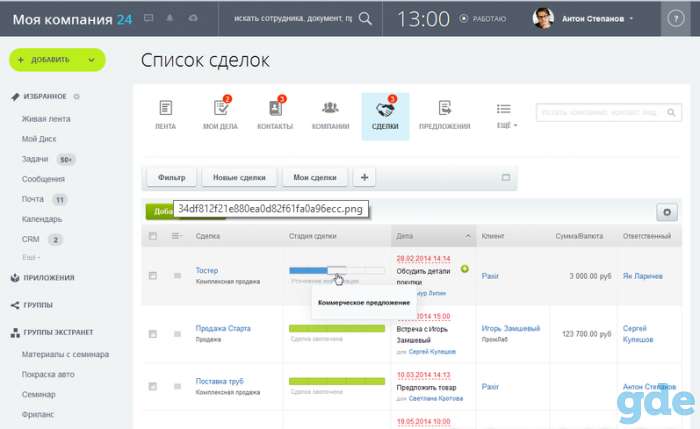The width and height of the screenshot is (700, 429).
Task: Click the Моя компания 24 logo
Action: pos(72,19)
